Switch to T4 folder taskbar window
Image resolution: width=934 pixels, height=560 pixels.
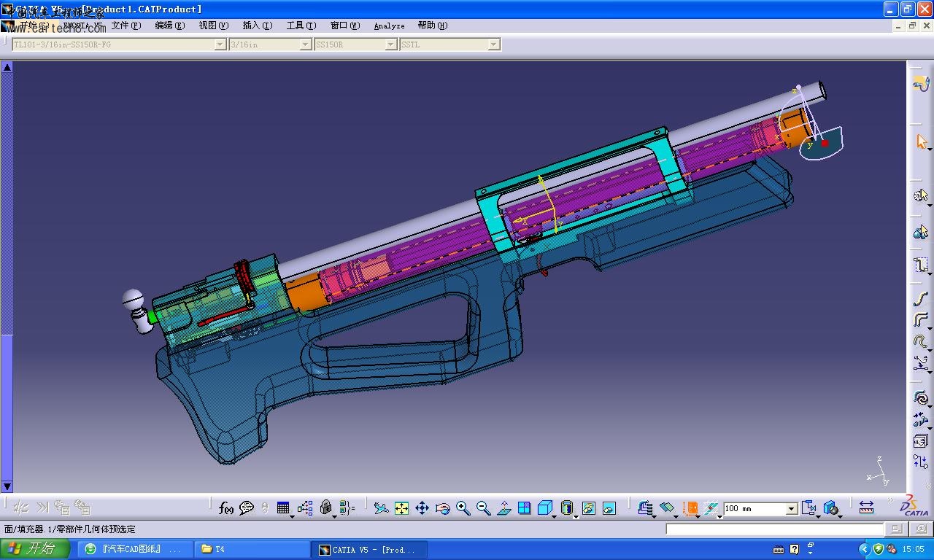tap(252, 549)
